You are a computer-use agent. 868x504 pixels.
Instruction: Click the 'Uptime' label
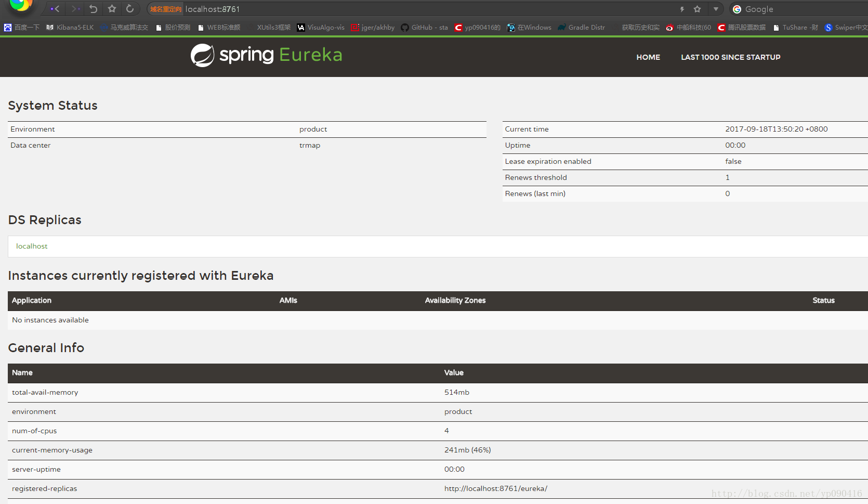click(518, 146)
